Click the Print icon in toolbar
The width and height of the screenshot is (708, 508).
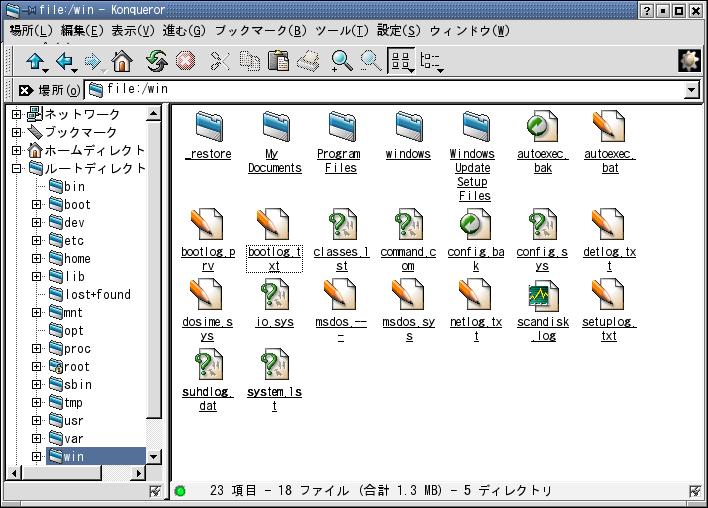pos(309,62)
